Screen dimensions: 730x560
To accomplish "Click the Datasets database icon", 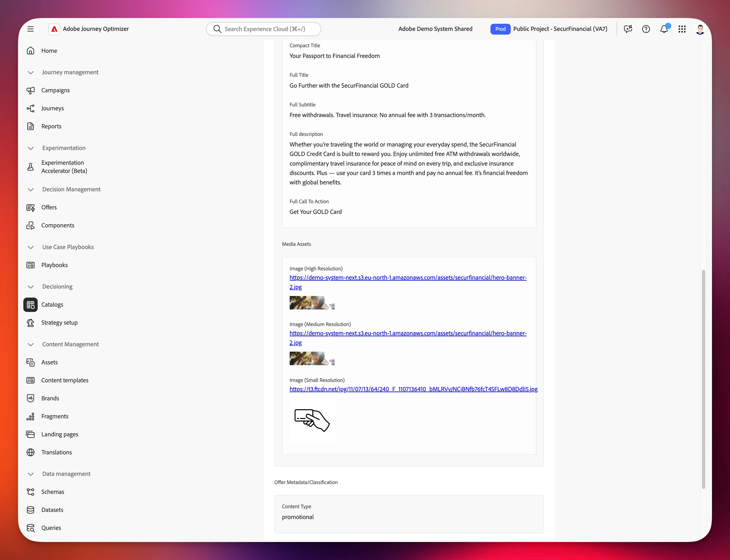I will point(30,510).
